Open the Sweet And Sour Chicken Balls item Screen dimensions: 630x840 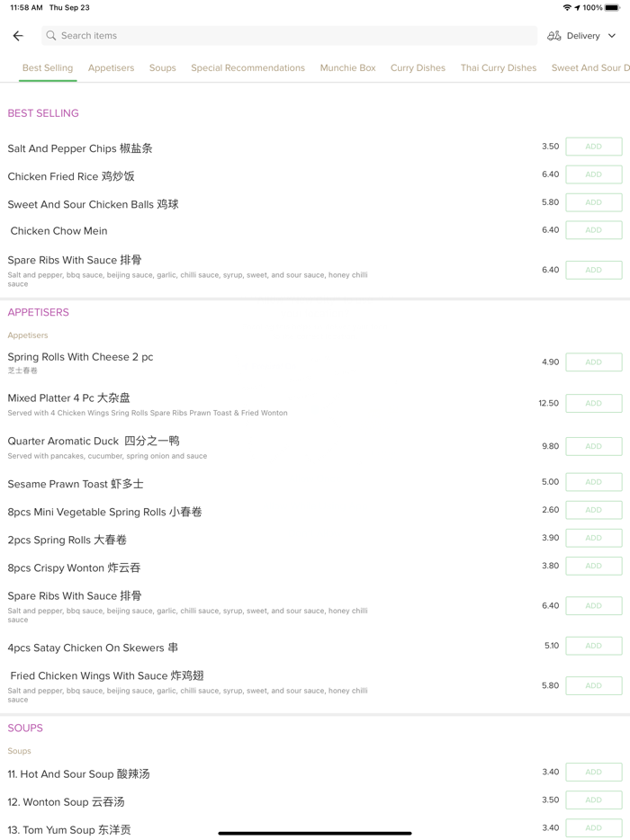pos(94,204)
